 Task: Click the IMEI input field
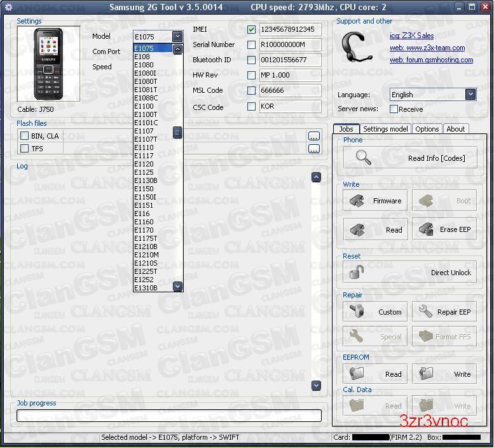(290, 30)
